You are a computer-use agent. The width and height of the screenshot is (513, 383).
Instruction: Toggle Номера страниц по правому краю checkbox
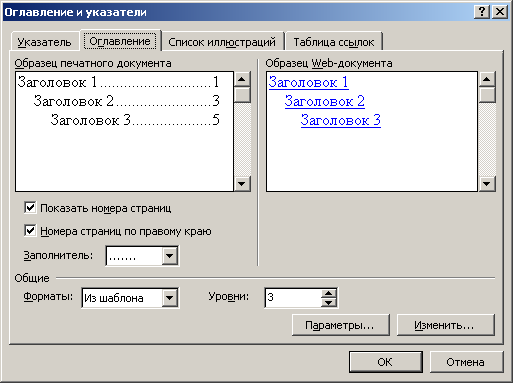pos(30,231)
